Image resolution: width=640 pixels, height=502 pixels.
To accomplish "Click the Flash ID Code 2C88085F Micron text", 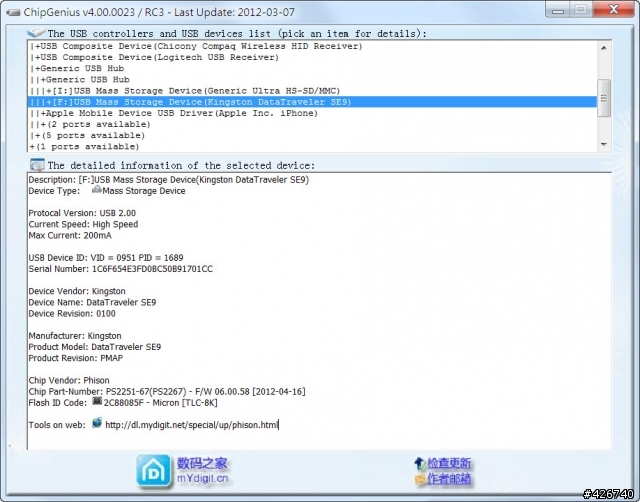I will click(x=160, y=403).
